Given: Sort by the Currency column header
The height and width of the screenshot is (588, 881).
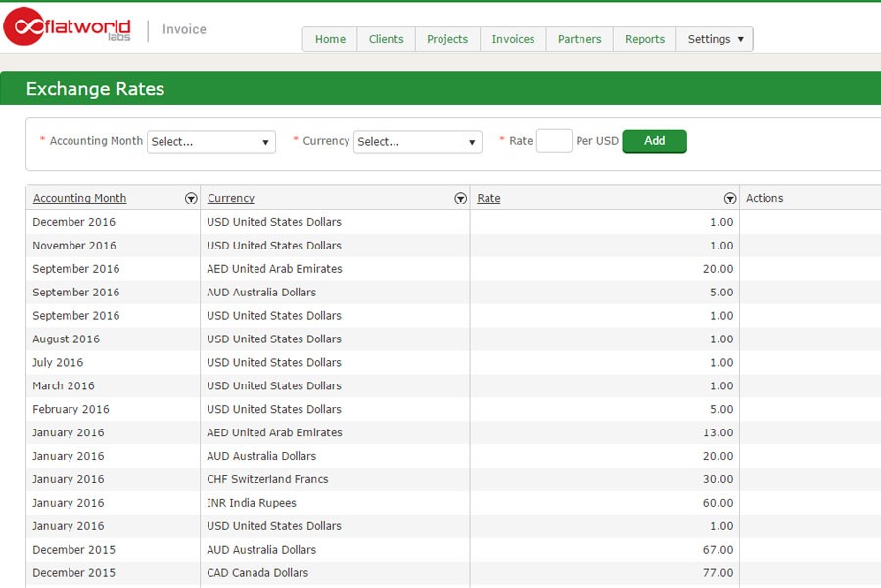Looking at the screenshot, I should (230, 198).
